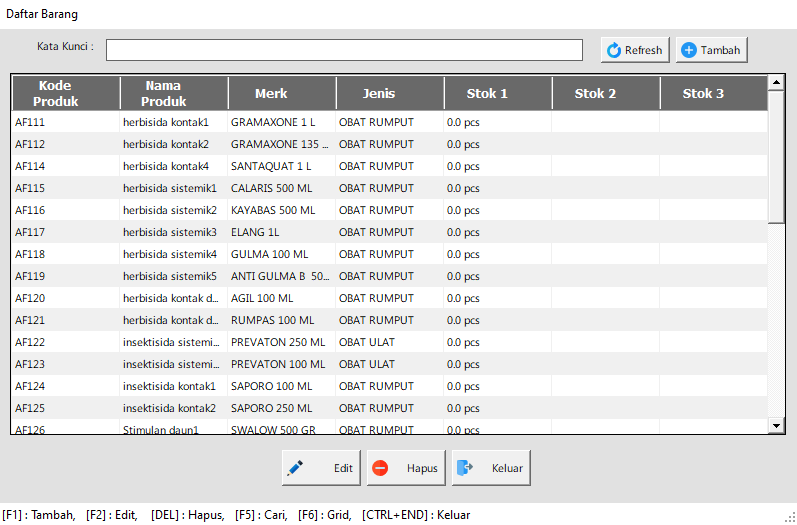
Task: Click the CALARIS 500 ML cell
Action: 282,188
